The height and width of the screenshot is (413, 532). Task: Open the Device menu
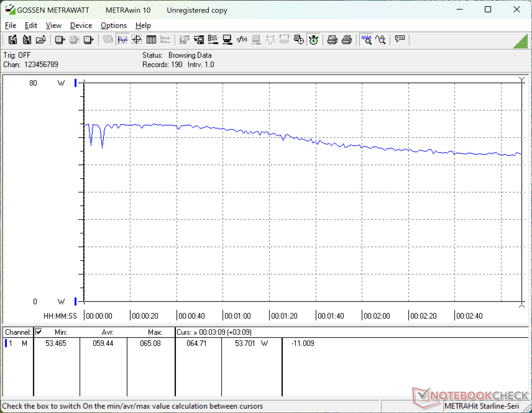[x=81, y=25]
